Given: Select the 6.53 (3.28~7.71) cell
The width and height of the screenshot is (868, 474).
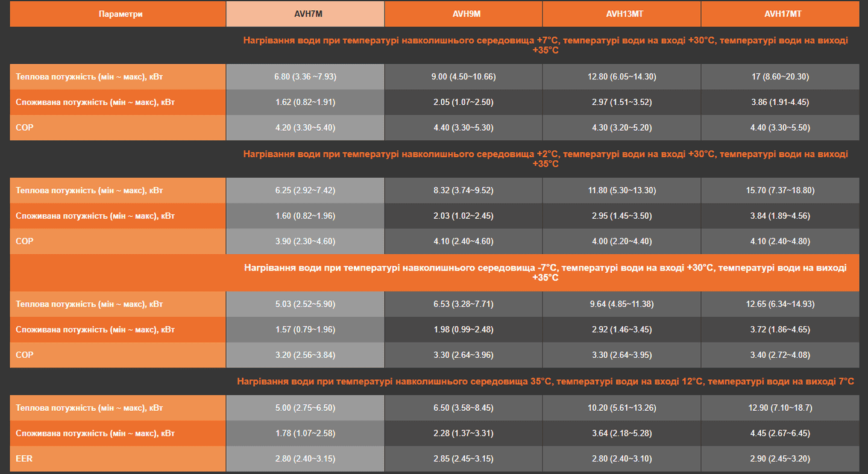Looking at the screenshot, I should click(463, 304).
